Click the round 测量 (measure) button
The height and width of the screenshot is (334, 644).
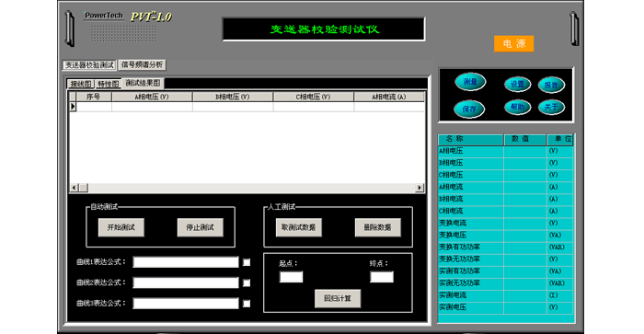point(470,82)
